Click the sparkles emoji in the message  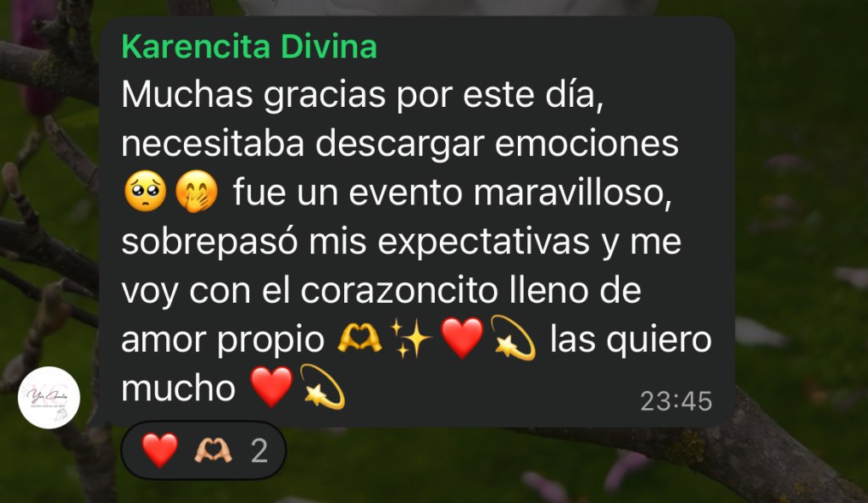tap(411, 338)
